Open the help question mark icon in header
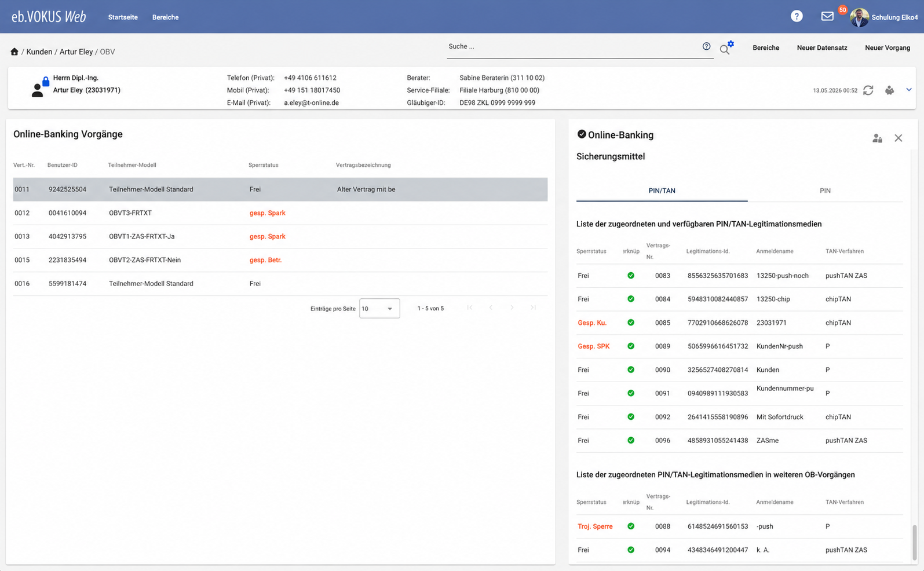924x571 pixels. 797,17
